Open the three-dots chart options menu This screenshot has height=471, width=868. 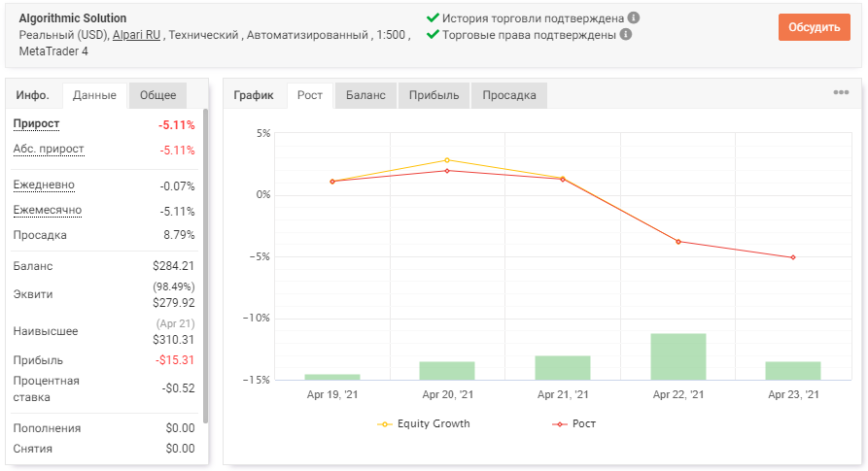pyautogui.click(x=841, y=92)
